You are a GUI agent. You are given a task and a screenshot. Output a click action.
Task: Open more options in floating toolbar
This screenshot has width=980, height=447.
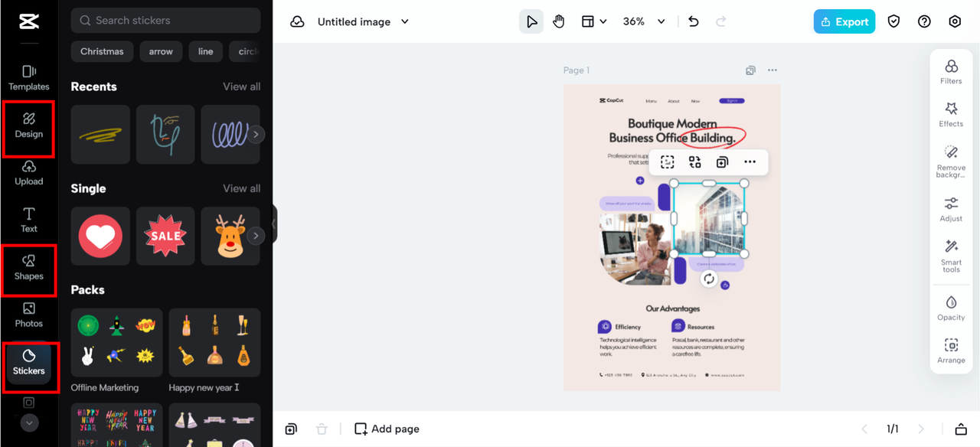[750, 162]
